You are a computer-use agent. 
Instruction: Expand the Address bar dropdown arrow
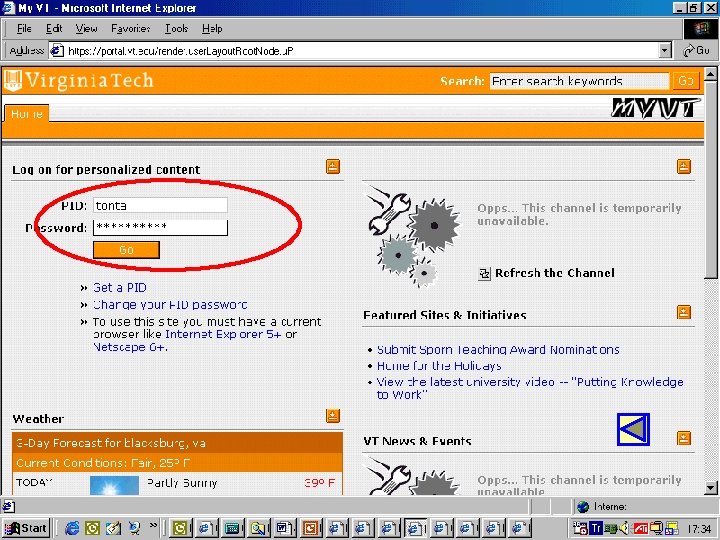tap(665, 50)
